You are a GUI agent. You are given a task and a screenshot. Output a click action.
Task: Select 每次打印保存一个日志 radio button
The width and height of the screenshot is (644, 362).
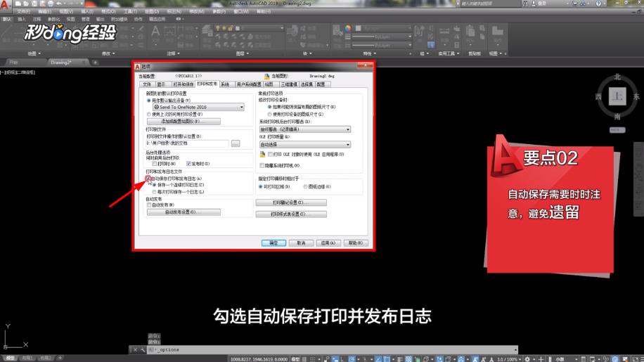pos(155,192)
